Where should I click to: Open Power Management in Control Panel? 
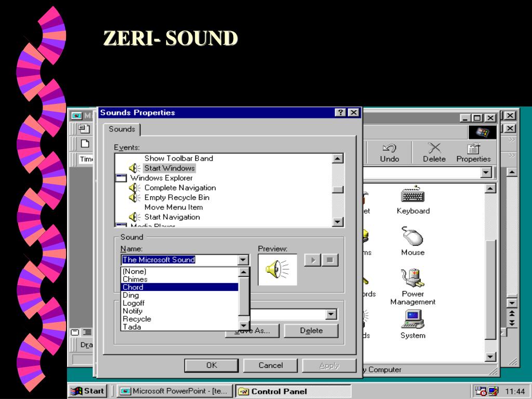(x=413, y=287)
